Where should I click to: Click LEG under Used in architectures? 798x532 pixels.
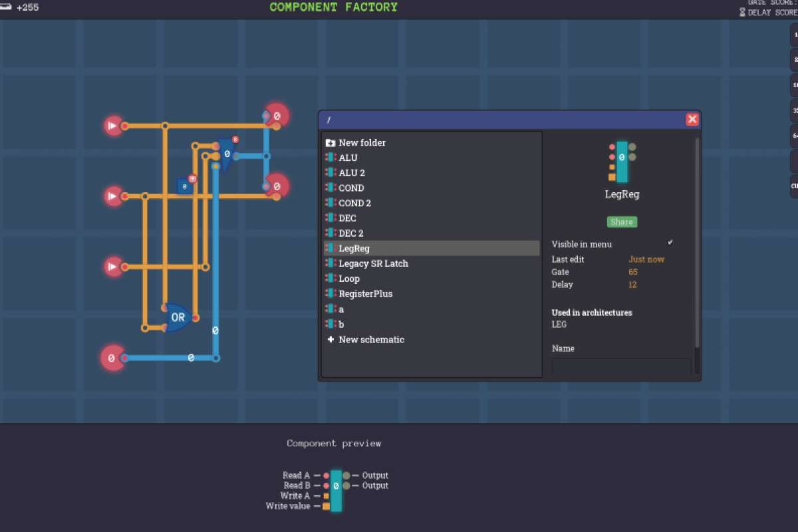559,325
